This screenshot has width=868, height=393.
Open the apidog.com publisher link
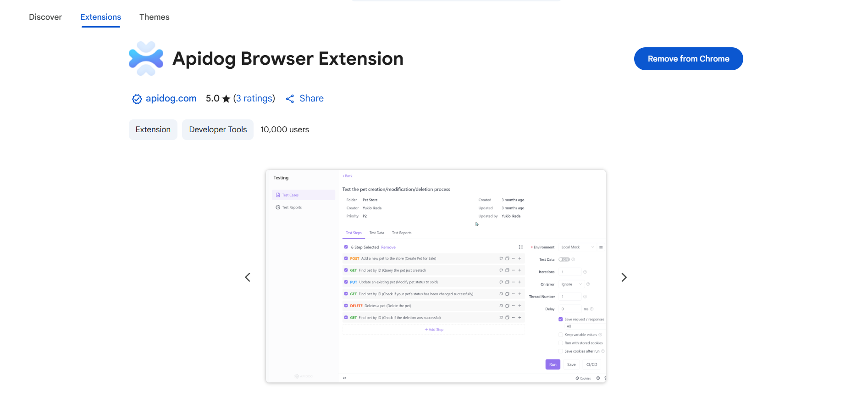(171, 98)
